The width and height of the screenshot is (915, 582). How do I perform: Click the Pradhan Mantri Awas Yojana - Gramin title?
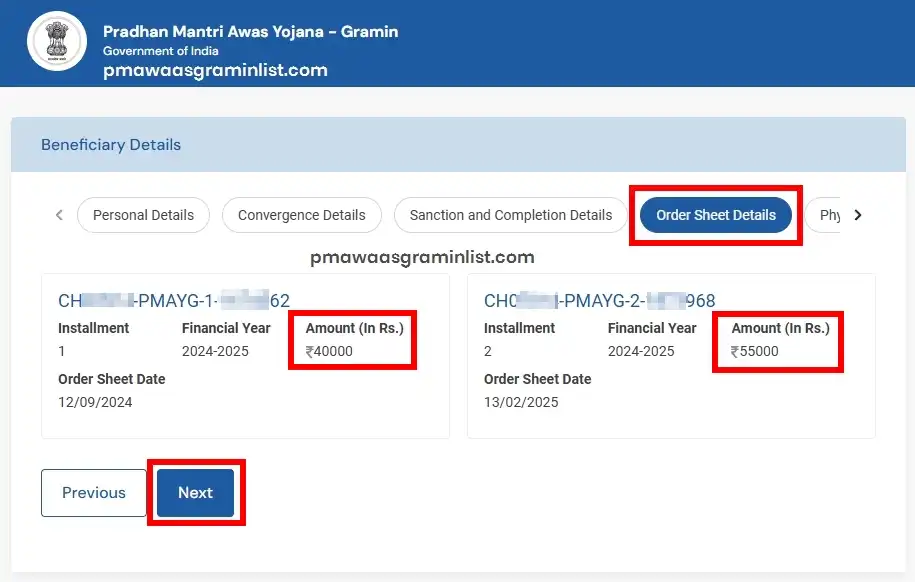pyautogui.click(x=250, y=32)
